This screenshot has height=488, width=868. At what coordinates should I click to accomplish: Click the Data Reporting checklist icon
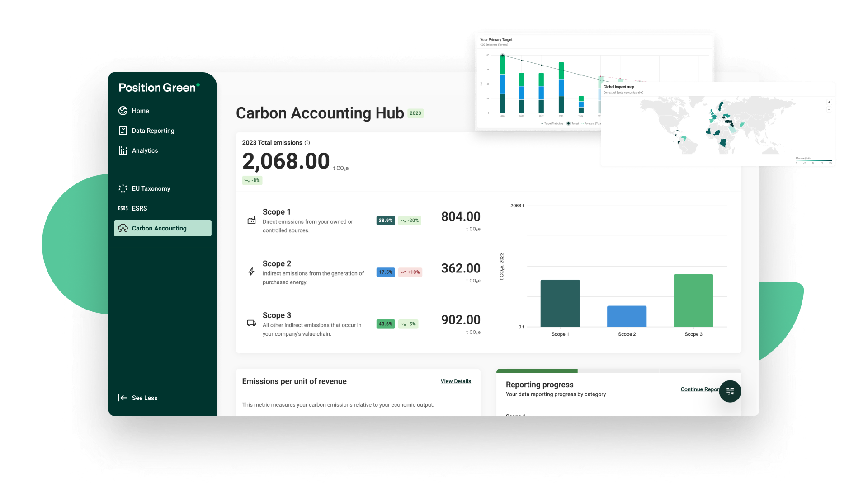tap(123, 131)
